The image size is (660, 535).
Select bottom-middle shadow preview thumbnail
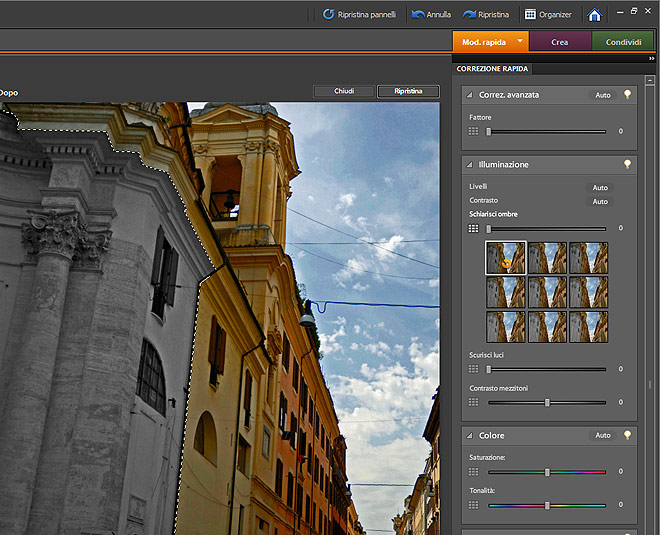[x=547, y=327]
